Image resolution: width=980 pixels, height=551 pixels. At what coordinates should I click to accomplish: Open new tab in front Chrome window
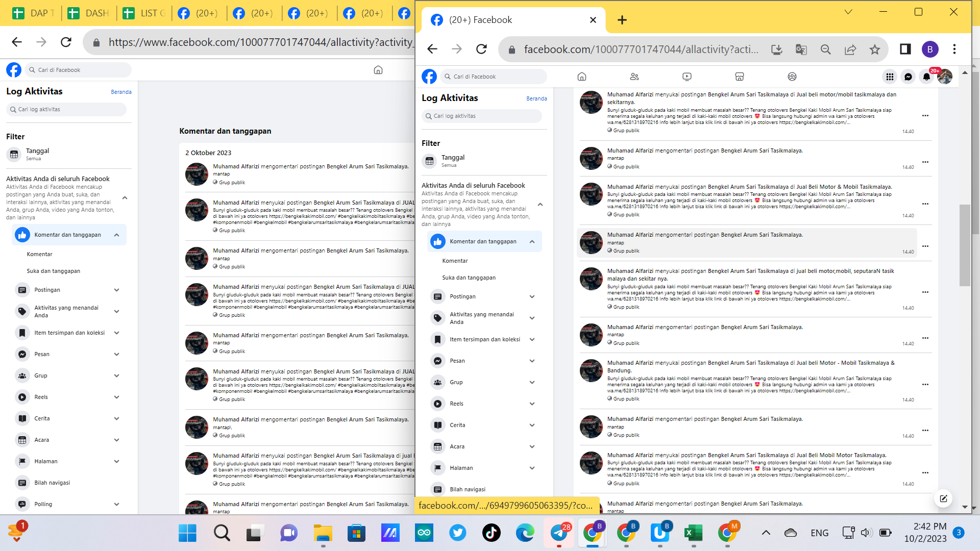tap(622, 20)
